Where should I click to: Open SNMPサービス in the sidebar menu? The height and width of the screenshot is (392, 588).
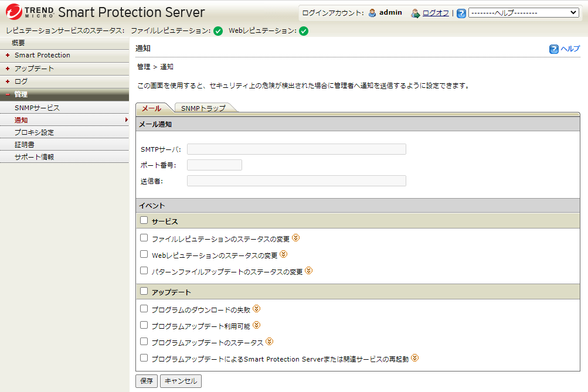[37, 108]
